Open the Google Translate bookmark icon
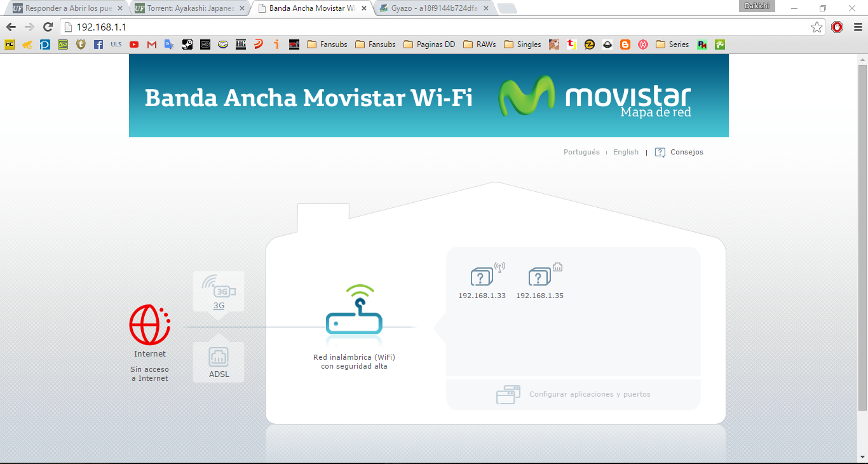This screenshot has width=868, height=464. [x=169, y=44]
